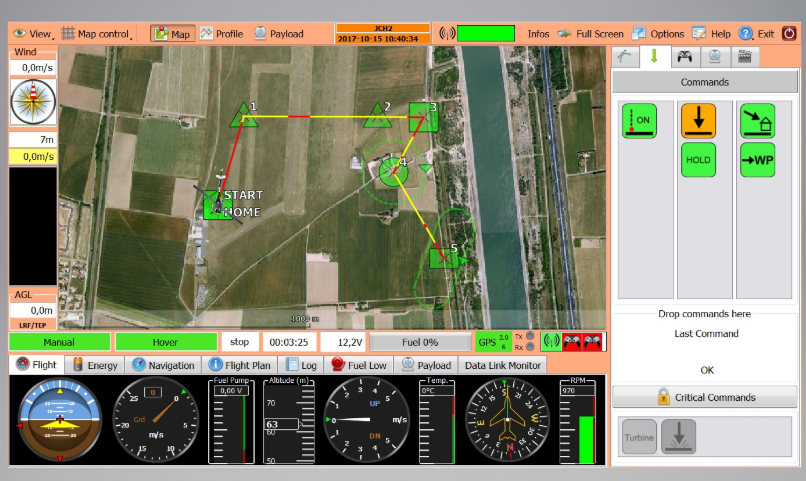The height and width of the screenshot is (481, 806).
Task: Enter Full Screen mode
Action: [591, 34]
